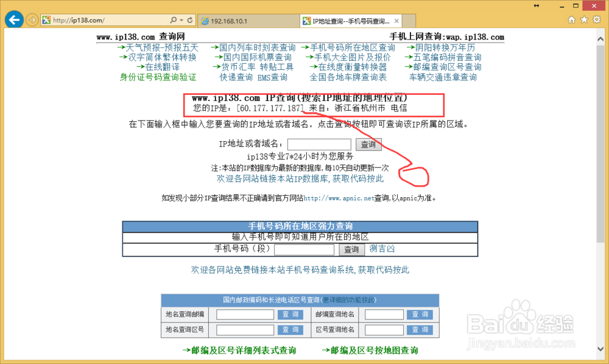Viewport: 609px width, 364px height.
Task: Open 车辆交通违章查询 link
Action: [x=443, y=77]
